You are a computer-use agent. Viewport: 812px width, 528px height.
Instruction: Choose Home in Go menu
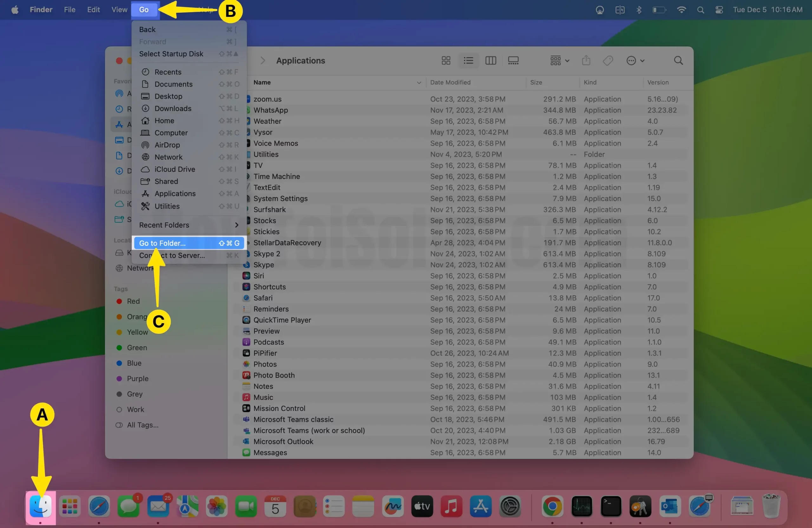(189, 121)
